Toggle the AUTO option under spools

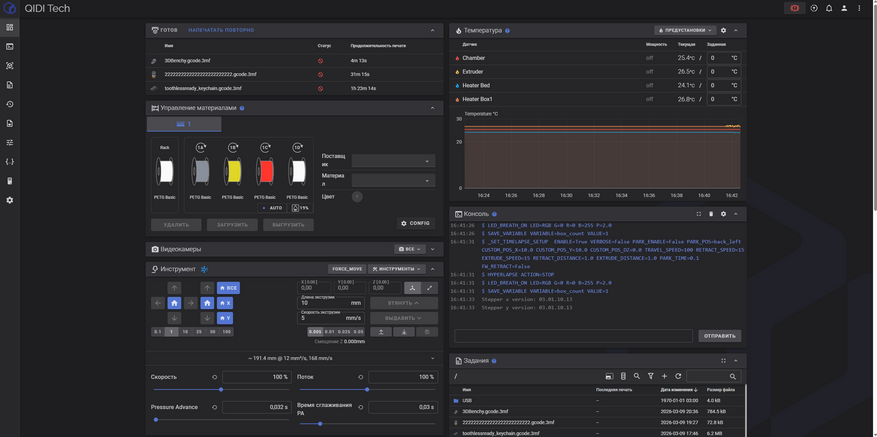click(272, 208)
